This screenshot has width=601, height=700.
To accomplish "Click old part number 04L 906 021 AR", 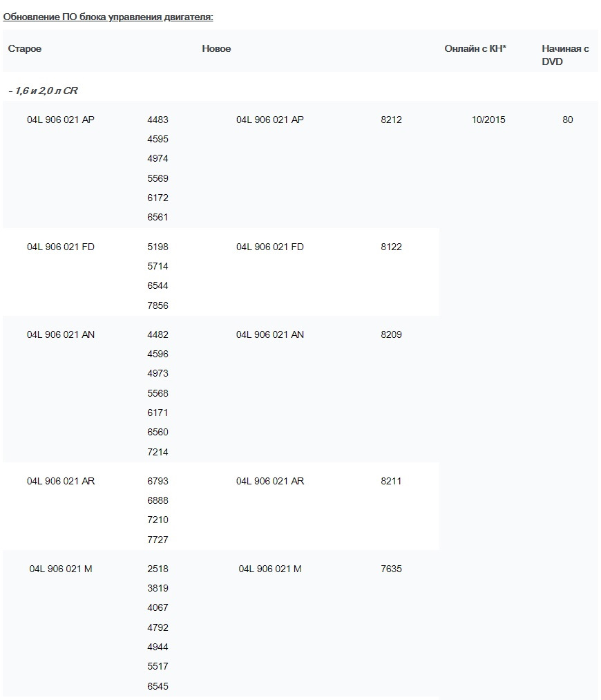I will coord(61,481).
